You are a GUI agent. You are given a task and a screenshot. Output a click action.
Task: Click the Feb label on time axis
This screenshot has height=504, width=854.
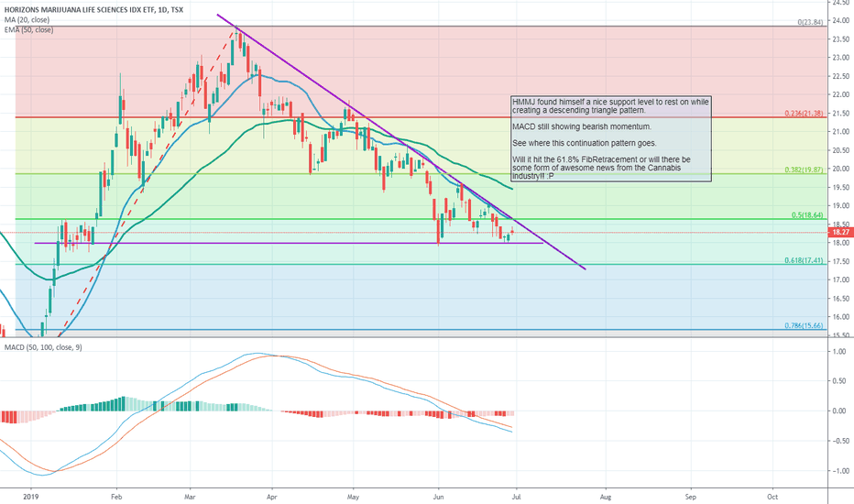pos(116,497)
